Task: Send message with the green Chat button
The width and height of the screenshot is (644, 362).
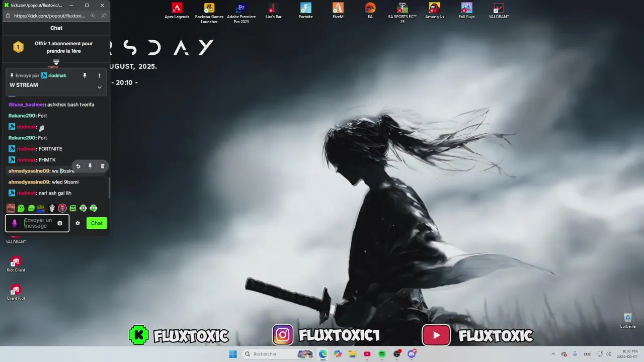Action: click(97, 223)
